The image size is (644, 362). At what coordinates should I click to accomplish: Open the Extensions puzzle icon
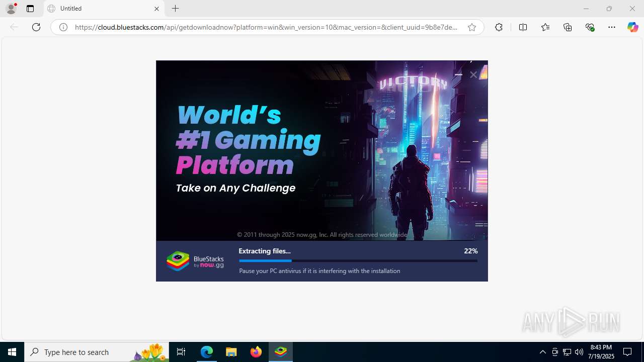499,27
